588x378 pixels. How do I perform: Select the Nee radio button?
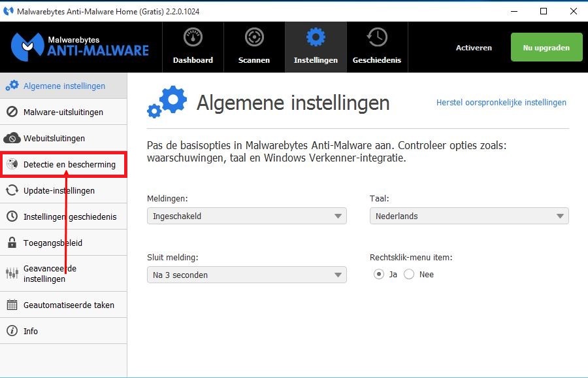(x=409, y=275)
